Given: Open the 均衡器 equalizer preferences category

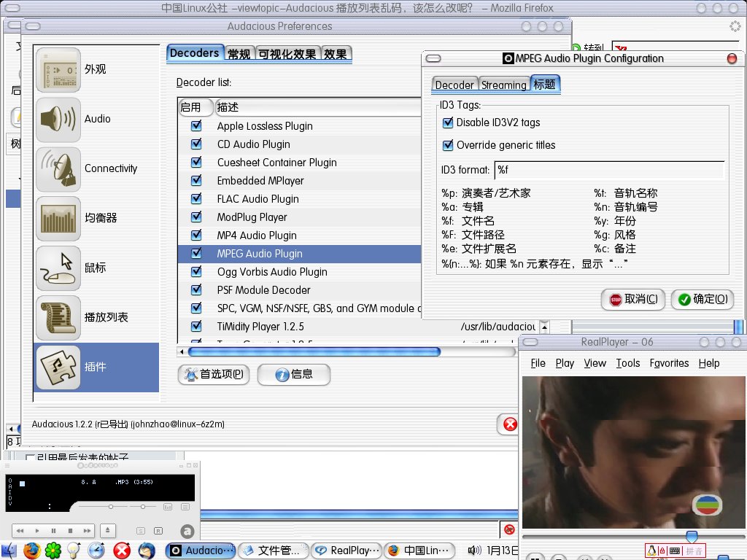Looking at the screenshot, I should 96,218.
